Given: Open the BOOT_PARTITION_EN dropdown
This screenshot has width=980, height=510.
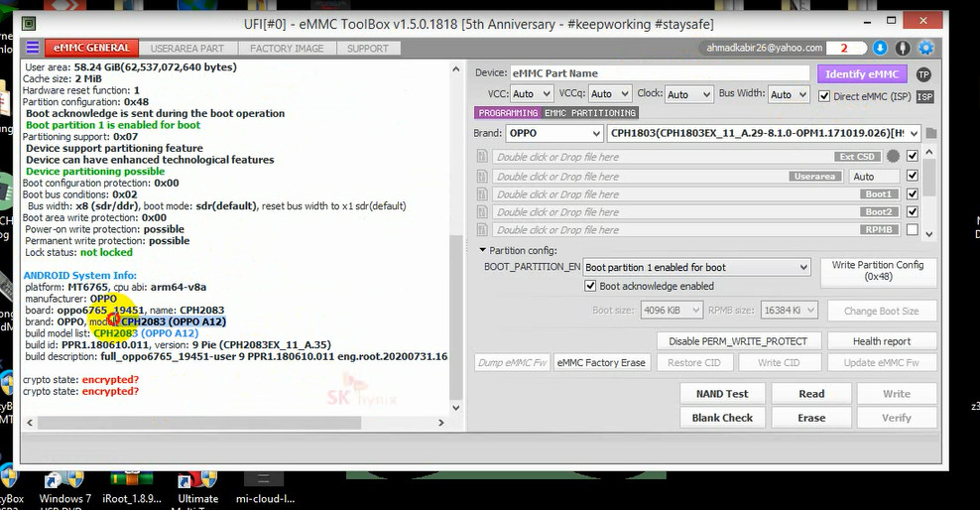Looking at the screenshot, I should (697, 268).
